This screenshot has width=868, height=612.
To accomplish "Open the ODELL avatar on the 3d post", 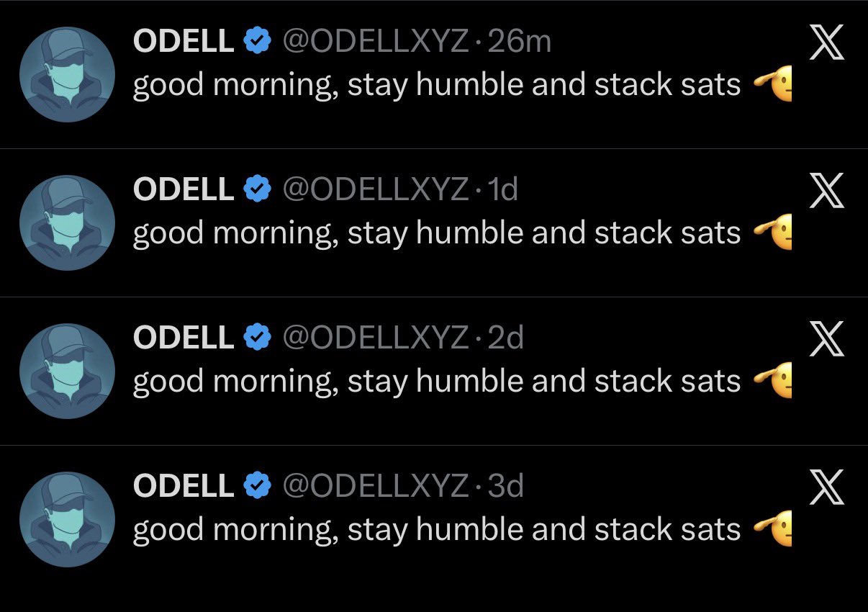I will point(67,520).
